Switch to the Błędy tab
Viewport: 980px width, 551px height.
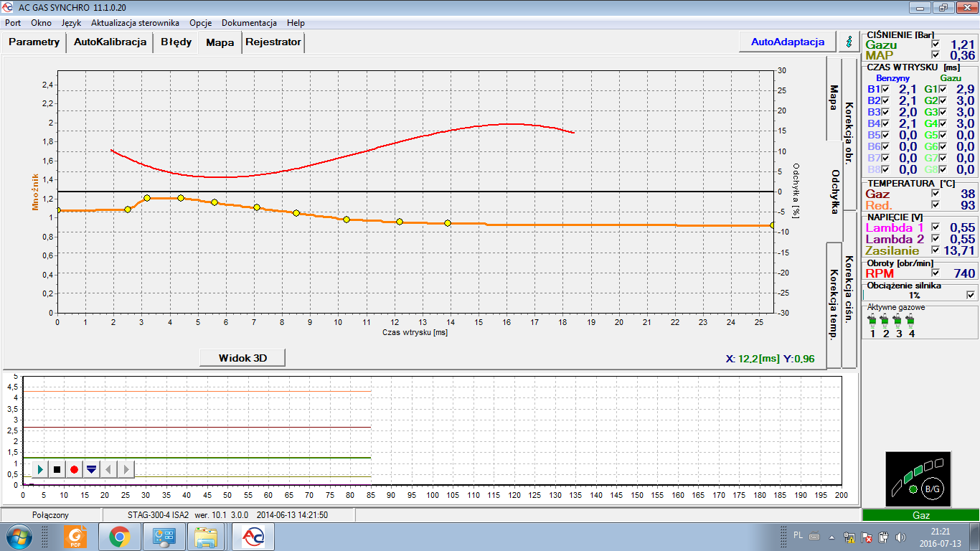pos(176,42)
